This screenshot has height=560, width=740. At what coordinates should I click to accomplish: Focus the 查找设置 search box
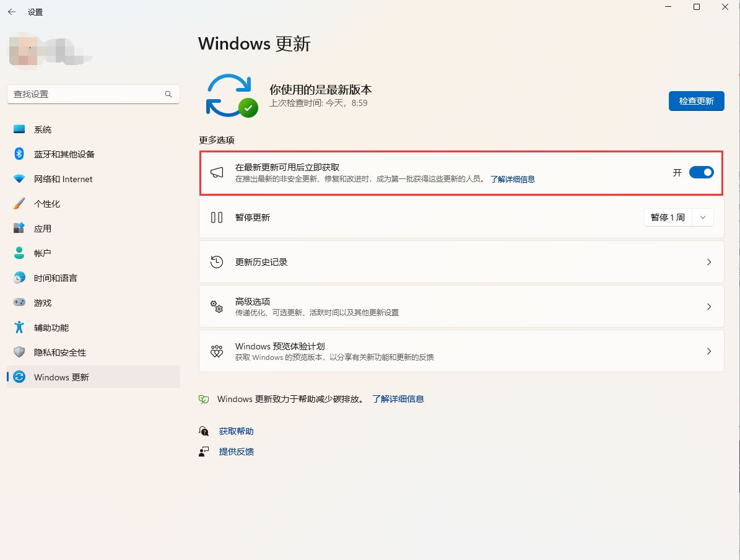87,94
